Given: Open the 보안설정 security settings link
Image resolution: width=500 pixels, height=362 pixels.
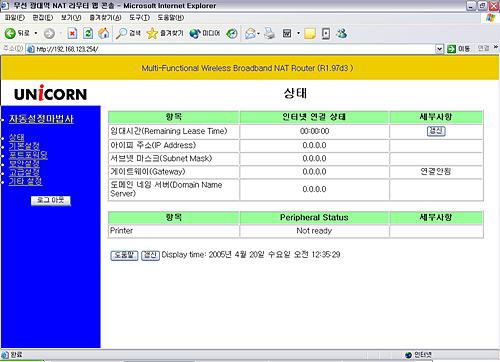Looking at the screenshot, I should coord(24,164).
